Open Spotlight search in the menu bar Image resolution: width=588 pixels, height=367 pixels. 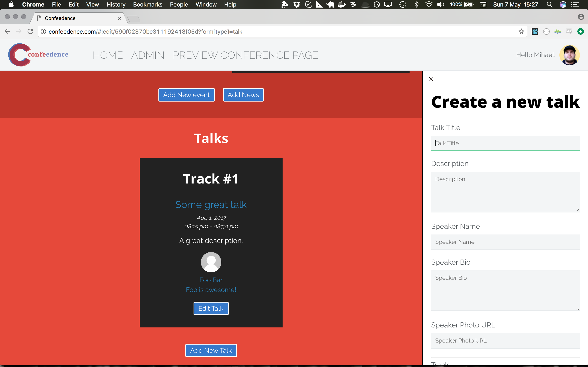tap(549, 5)
